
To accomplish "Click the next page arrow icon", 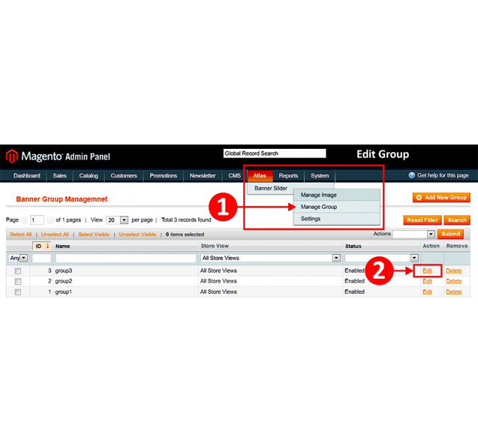I will [49, 220].
